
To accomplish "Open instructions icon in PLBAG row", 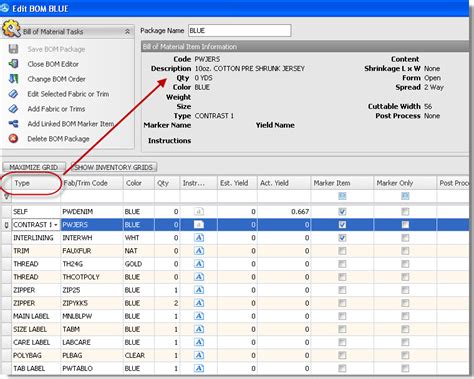I will tap(199, 355).
